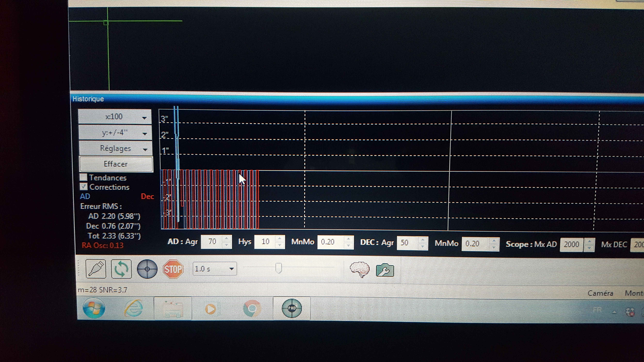The height and width of the screenshot is (362, 644).
Task: Open the camera settings wrench icon
Action: pyautogui.click(x=385, y=270)
